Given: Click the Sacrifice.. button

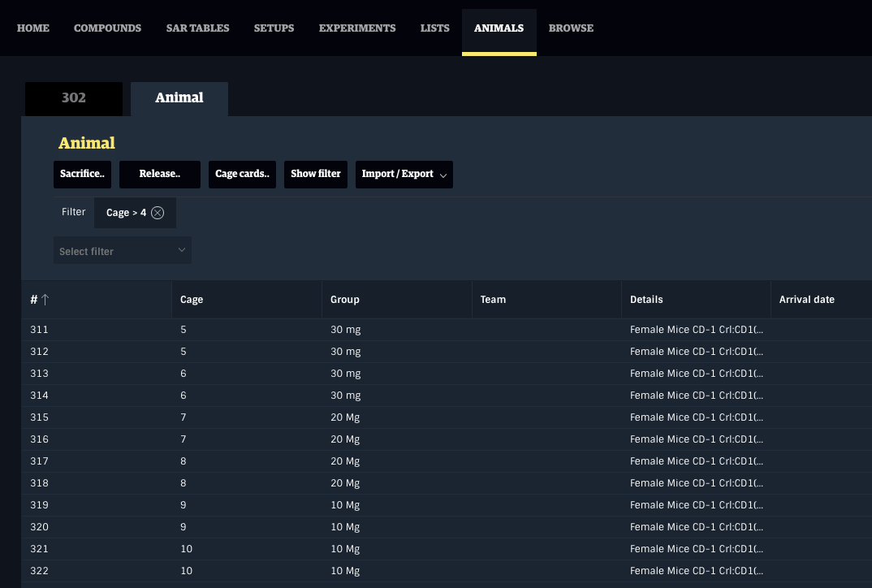Looking at the screenshot, I should (x=82, y=174).
